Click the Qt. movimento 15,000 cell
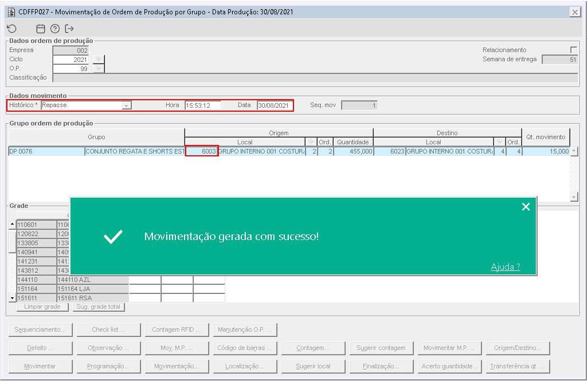Viewport: 588px width, 381px height. tap(546, 151)
